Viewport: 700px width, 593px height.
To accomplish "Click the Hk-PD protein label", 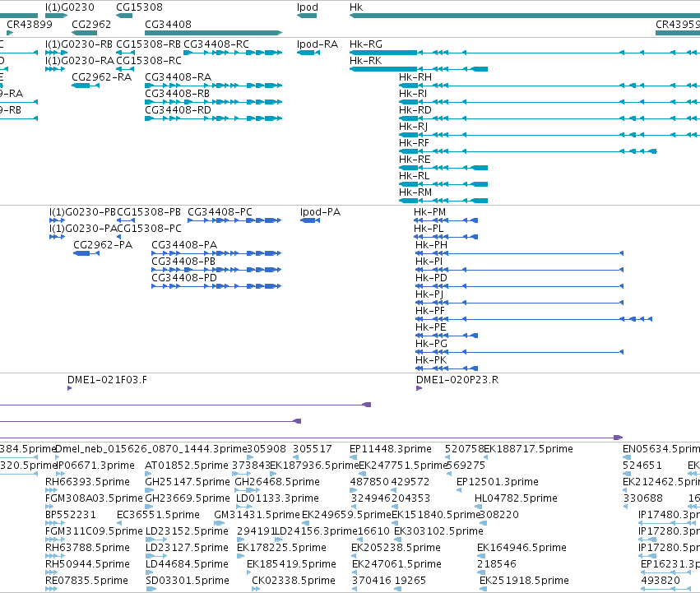I will [431, 278].
